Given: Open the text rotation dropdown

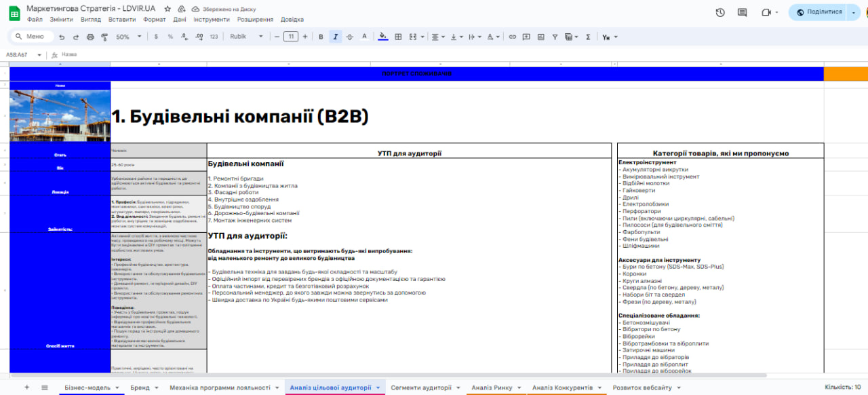Looking at the screenshot, I should pyautogui.click(x=494, y=37).
